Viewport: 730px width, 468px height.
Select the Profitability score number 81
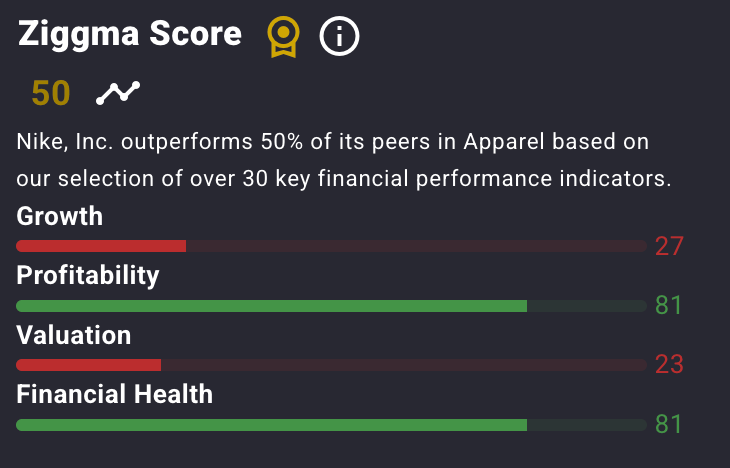coord(669,305)
